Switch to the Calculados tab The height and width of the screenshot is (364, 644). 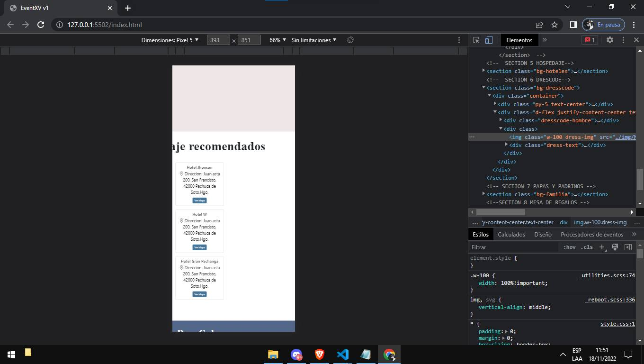(511, 235)
